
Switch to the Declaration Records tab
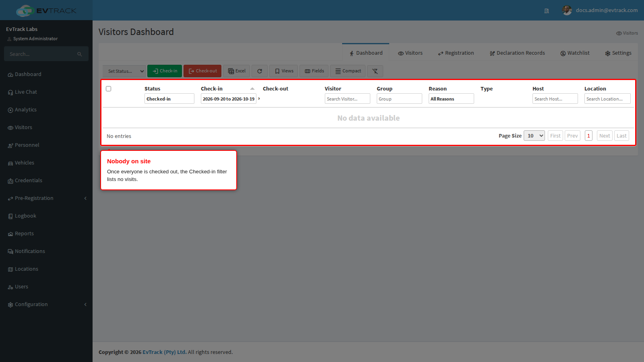tap(517, 53)
